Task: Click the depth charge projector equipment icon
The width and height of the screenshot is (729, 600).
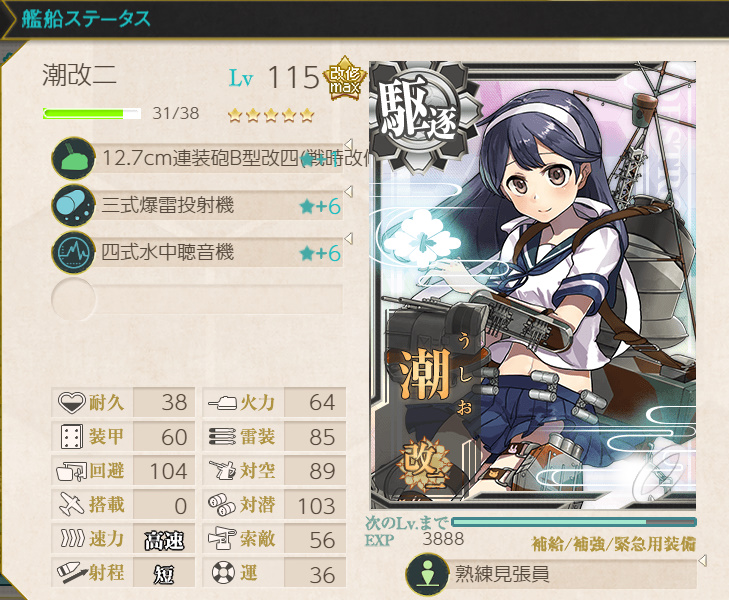Action: pyautogui.click(x=73, y=205)
